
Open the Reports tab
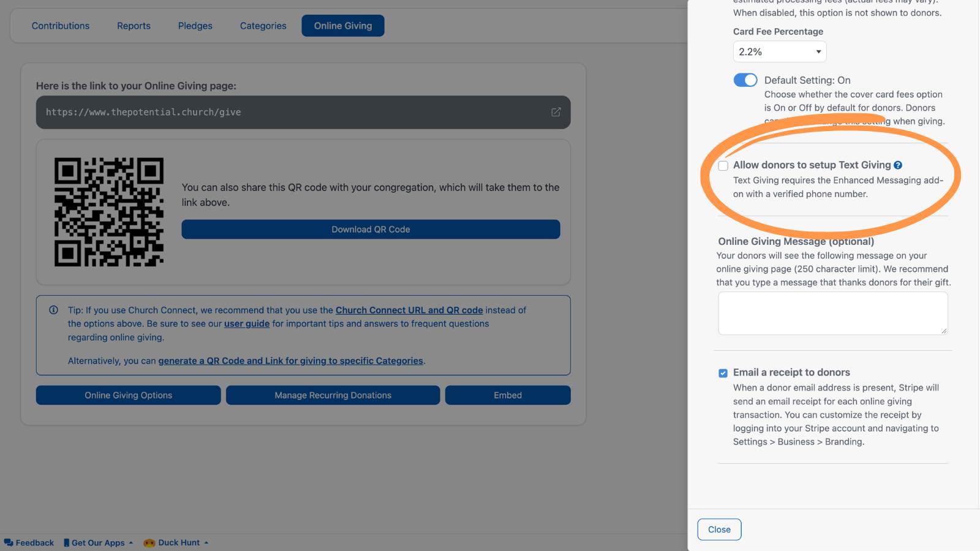pos(134,26)
